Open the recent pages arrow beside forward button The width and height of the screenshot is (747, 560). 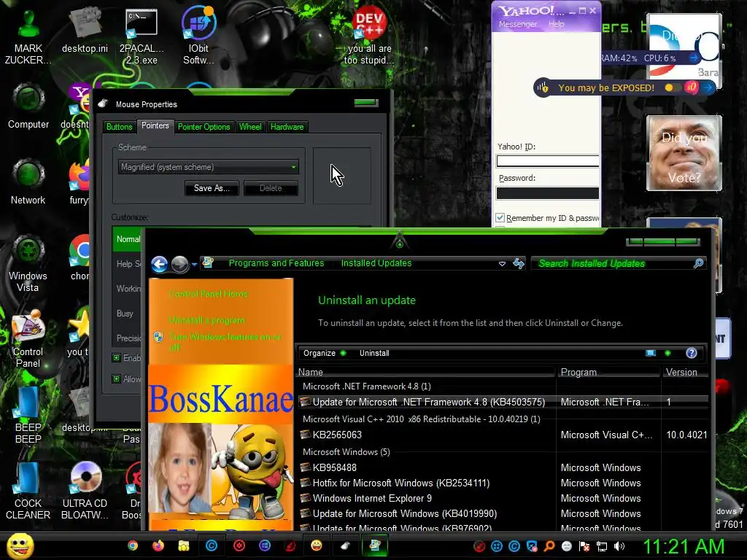tap(194, 264)
